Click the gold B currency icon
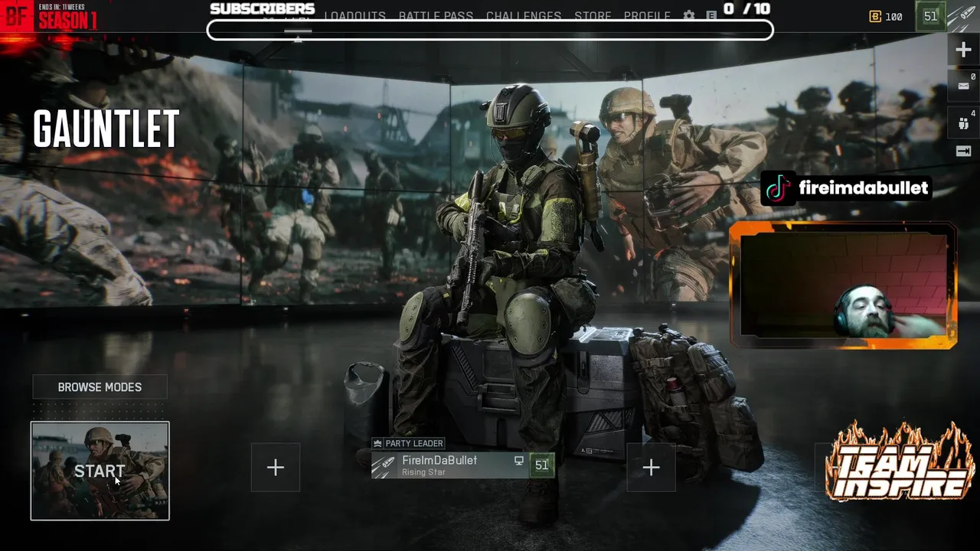980x551 pixels. point(875,16)
